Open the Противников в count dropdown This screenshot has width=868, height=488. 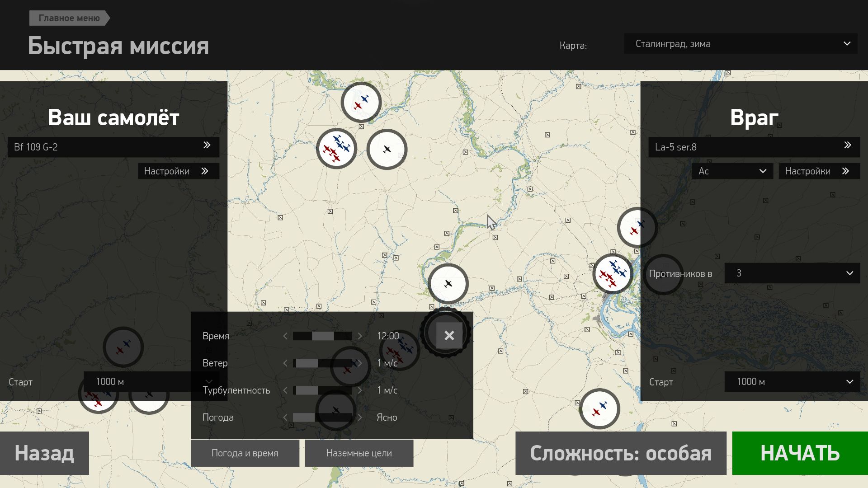792,273
